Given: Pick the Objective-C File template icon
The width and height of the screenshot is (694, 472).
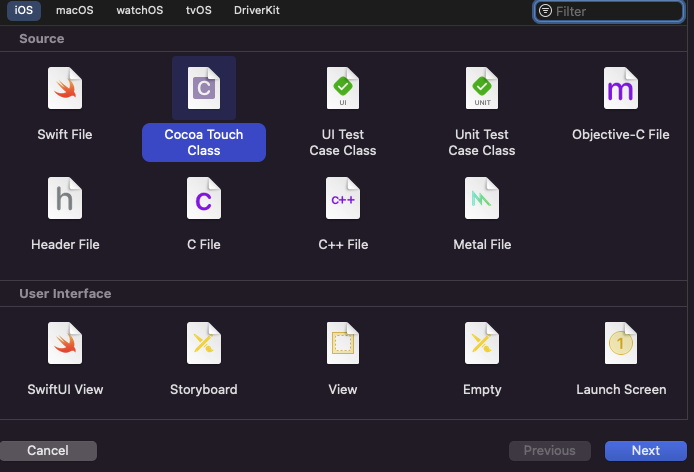Looking at the screenshot, I should [x=621, y=88].
